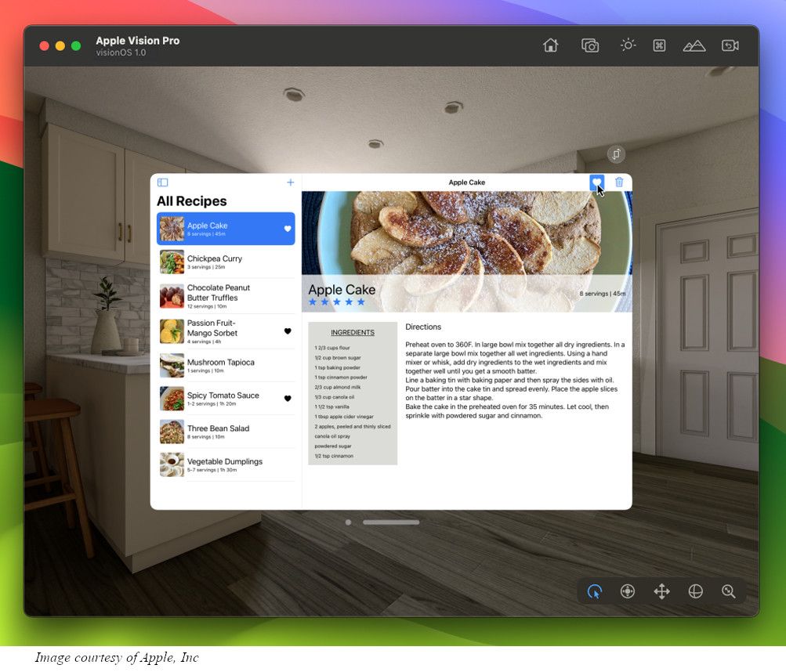The width and height of the screenshot is (786, 672).
Task: Click the Chickpea Curry thumbnail image
Action: point(172,262)
